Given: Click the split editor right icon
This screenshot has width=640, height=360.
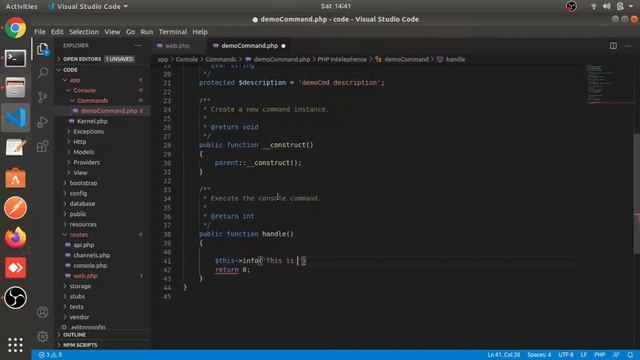Looking at the screenshot, I should point(613,46).
